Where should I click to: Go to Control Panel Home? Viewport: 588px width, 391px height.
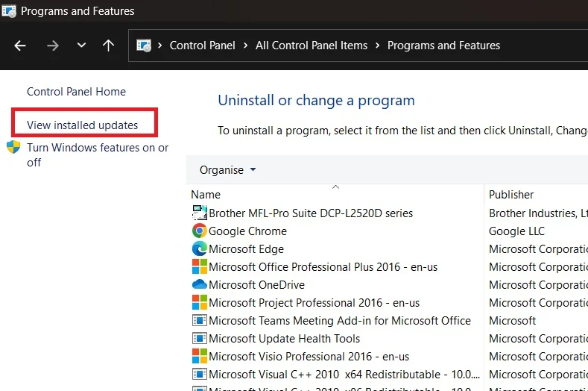(x=76, y=92)
